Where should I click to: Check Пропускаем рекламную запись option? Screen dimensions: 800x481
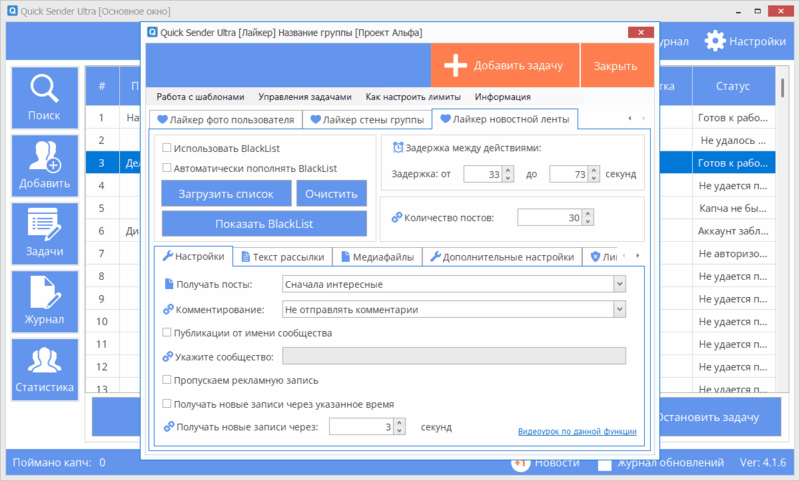[x=167, y=380]
